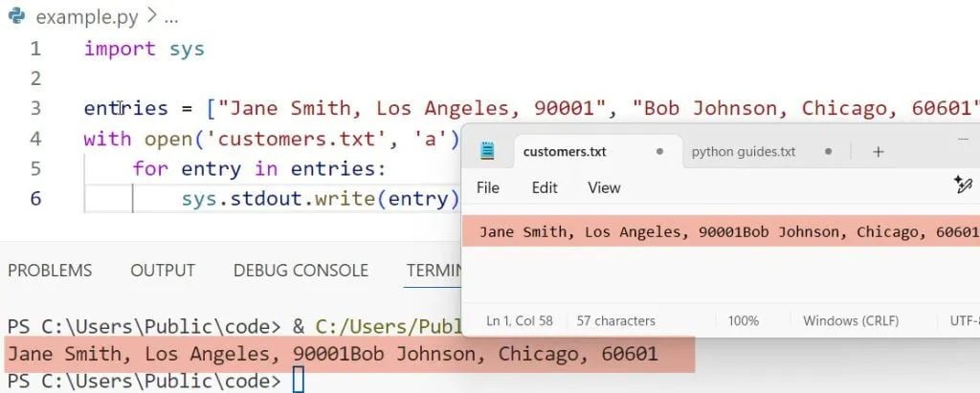The width and height of the screenshot is (980, 393).
Task: Open the Edit menu in Notepad
Action: click(545, 187)
